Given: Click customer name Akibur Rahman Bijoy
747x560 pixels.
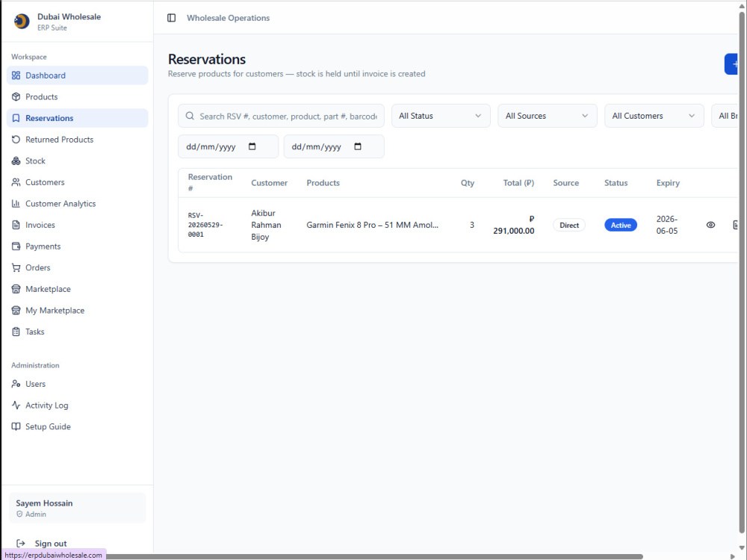Looking at the screenshot, I should click(267, 225).
